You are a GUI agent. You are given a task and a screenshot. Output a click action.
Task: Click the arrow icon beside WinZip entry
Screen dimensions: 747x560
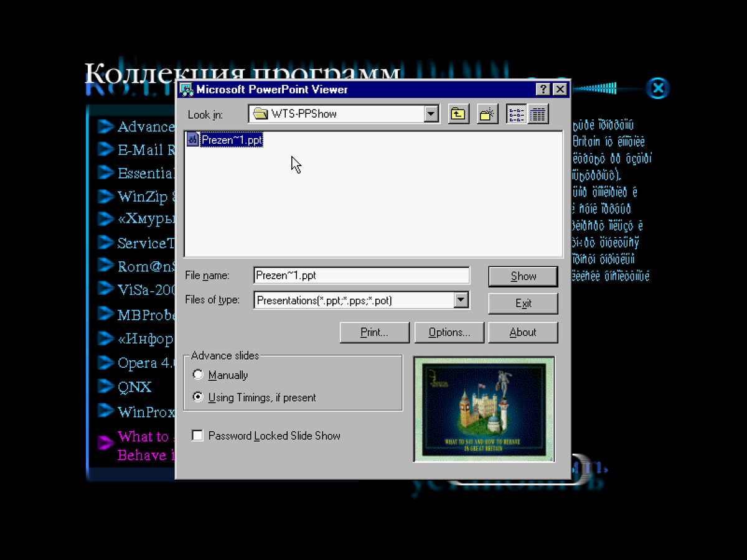(105, 197)
